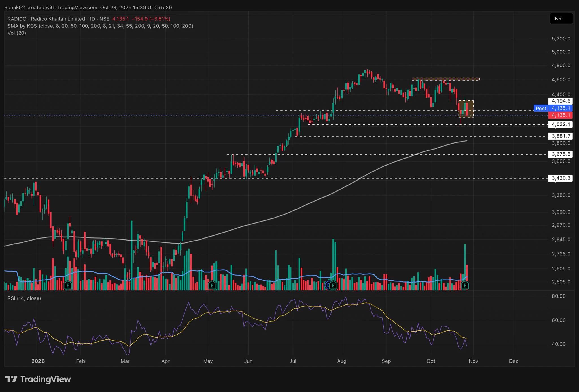The width and height of the screenshot is (579, 392).
Task: Click the RADICO Radico Khaitan Limited symbol title
Action: 59,19
